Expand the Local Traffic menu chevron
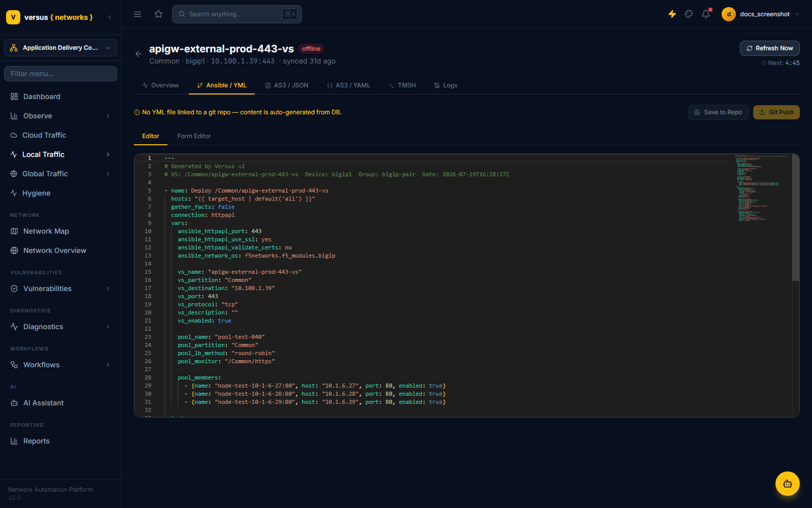812x508 pixels. coord(108,154)
